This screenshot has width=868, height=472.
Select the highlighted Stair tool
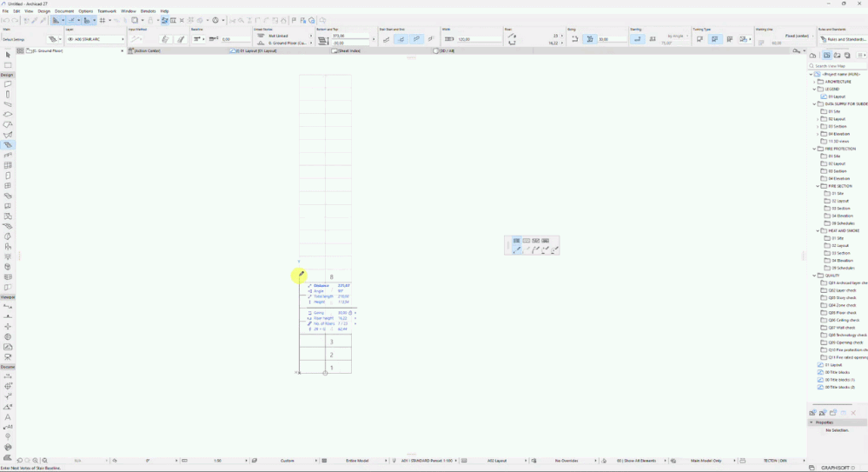click(x=8, y=144)
